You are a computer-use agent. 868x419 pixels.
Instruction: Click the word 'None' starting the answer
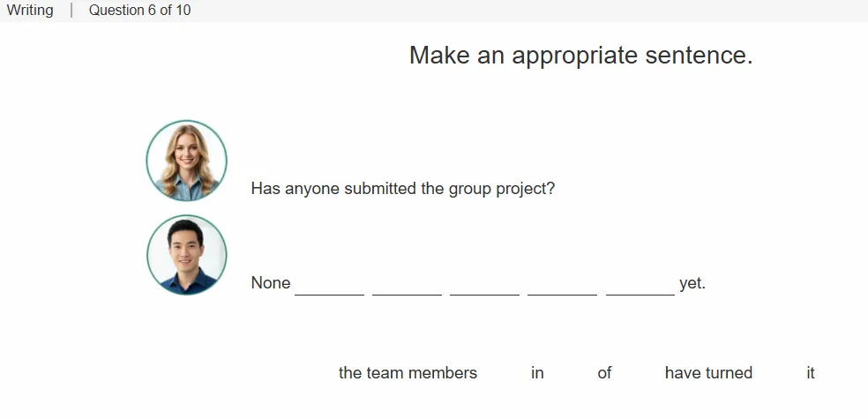click(271, 283)
